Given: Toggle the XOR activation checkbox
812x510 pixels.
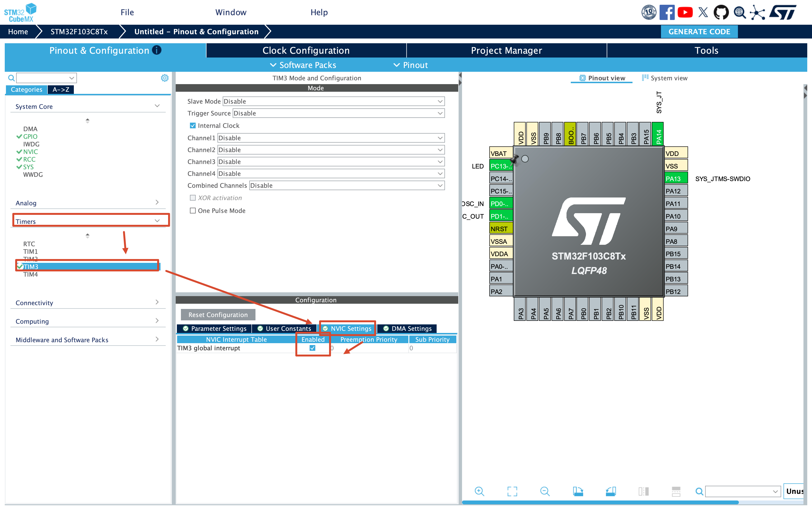Looking at the screenshot, I should pyautogui.click(x=193, y=198).
